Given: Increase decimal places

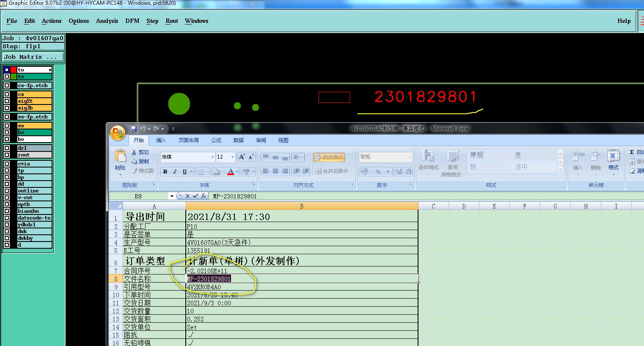Looking at the screenshot, I should [x=399, y=172].
